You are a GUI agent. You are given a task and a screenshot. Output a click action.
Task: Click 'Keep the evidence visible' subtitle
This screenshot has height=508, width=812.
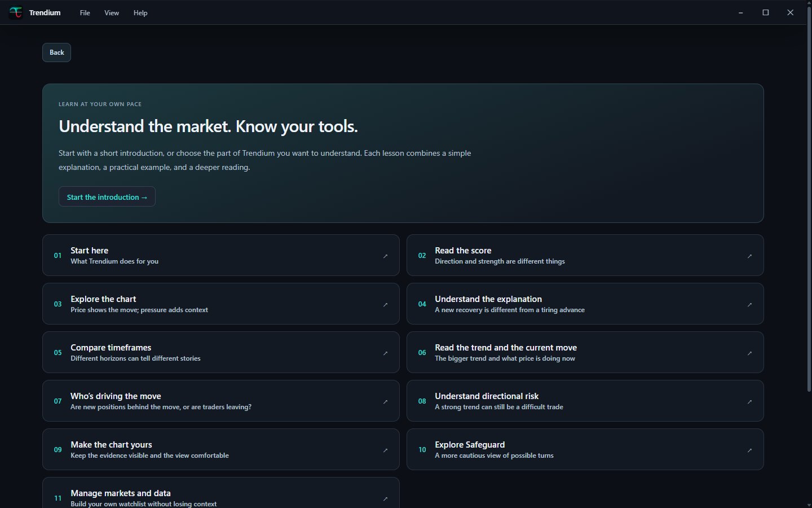click(x=149, y=456)
